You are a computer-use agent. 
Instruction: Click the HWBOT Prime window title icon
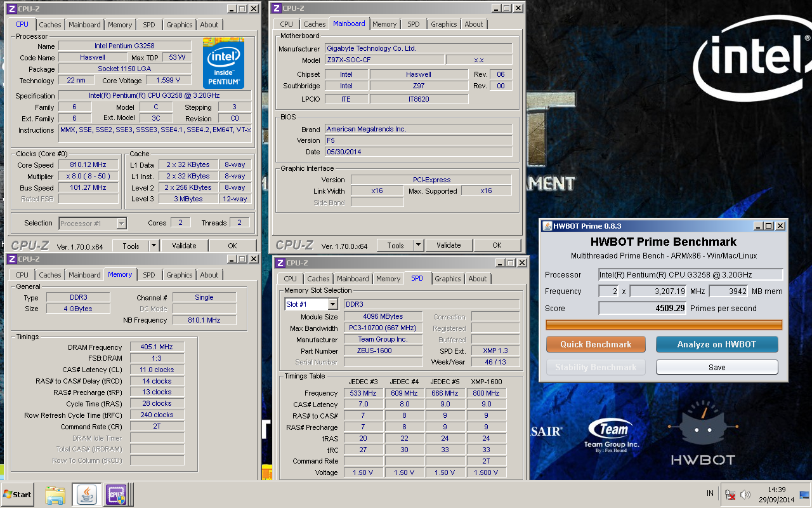pyautogui.click(x=546, y=226)
